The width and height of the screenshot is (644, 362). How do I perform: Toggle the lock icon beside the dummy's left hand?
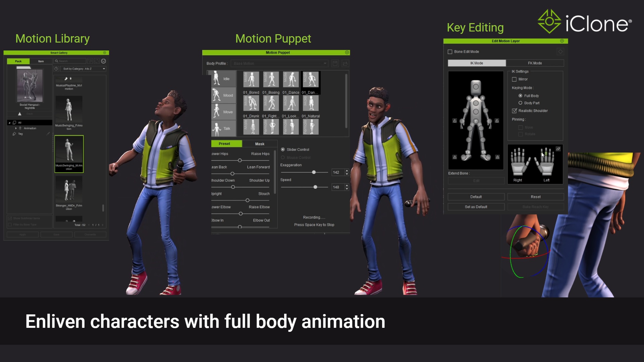(x=497, y=121)
